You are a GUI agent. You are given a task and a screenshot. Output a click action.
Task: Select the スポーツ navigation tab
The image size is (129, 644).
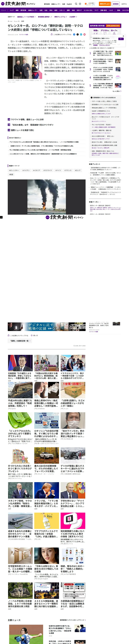tap(62, 10)
